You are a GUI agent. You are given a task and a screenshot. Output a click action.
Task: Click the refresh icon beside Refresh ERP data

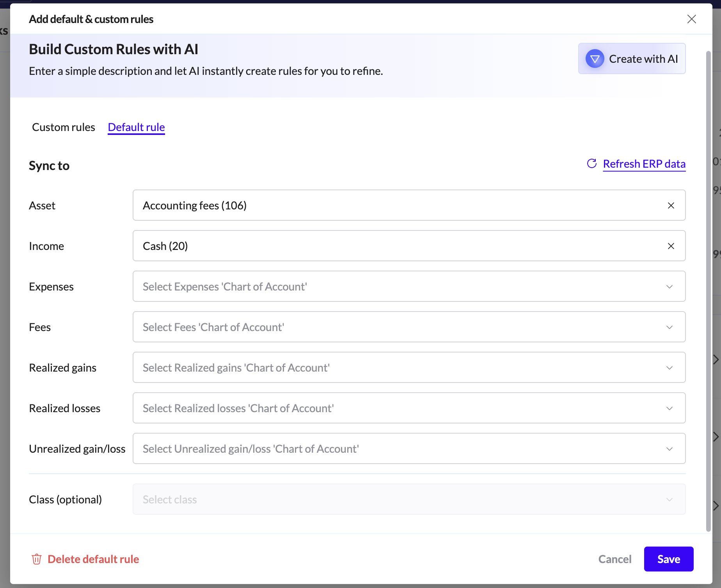(x=591, y=164)
